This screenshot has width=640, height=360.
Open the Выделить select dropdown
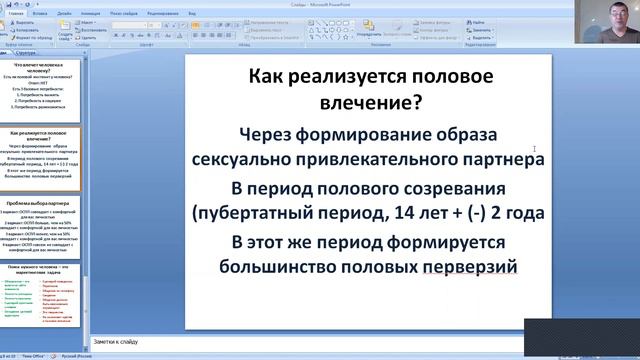(x=480, y=38)
